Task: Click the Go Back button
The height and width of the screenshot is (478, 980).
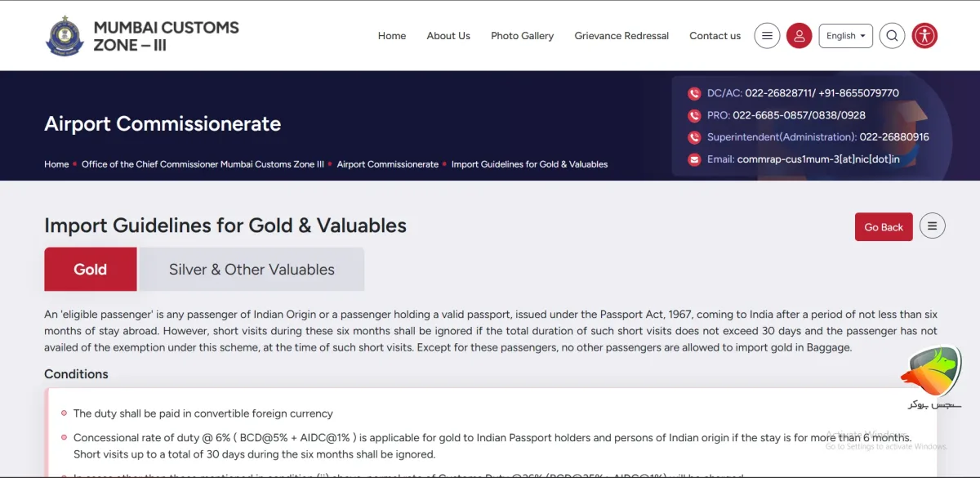Action: [x=884, y=227]
